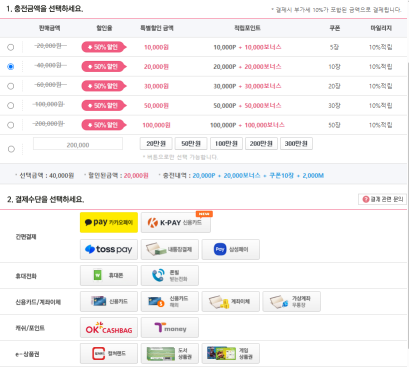Click the 5장 coupon count
The width and height of the screenshot is (409, 367).
click(334, 47)
